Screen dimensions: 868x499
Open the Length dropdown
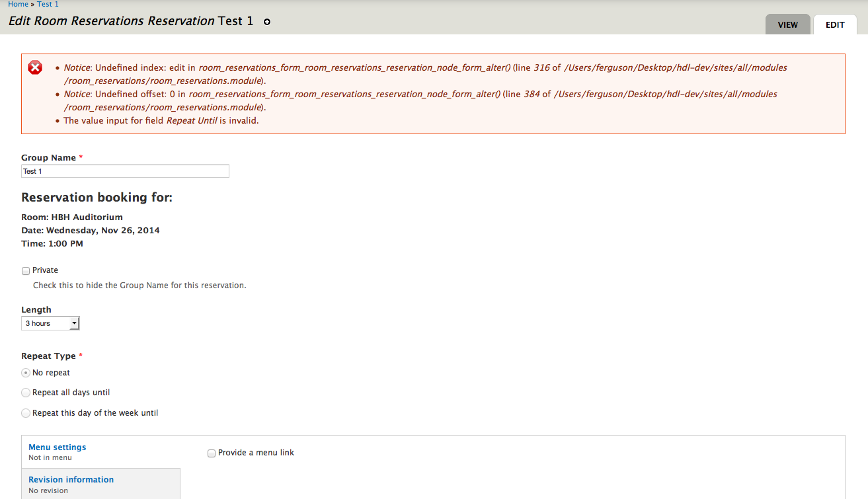click(50, 323)
